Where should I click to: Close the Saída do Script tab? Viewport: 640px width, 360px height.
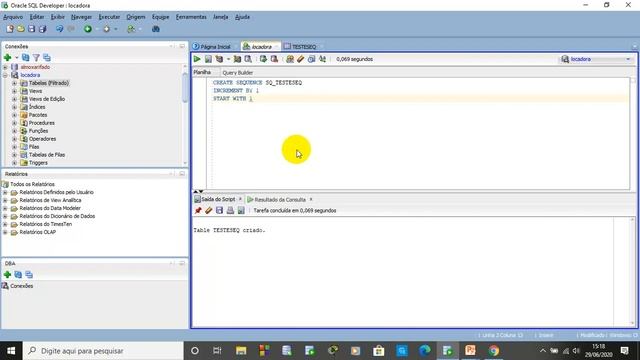click(240, 199)
